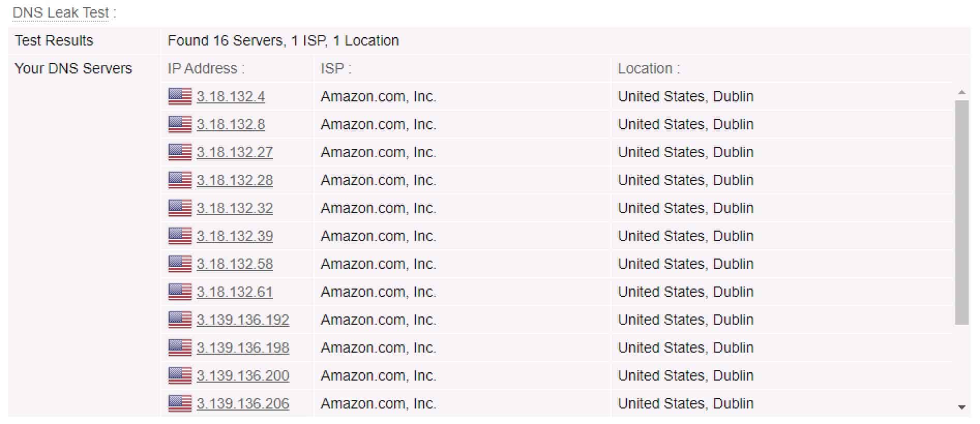The image size is (980, 424).
Task: Click the flag icon next to 3.18.132.58
Action: click(180, 264)
